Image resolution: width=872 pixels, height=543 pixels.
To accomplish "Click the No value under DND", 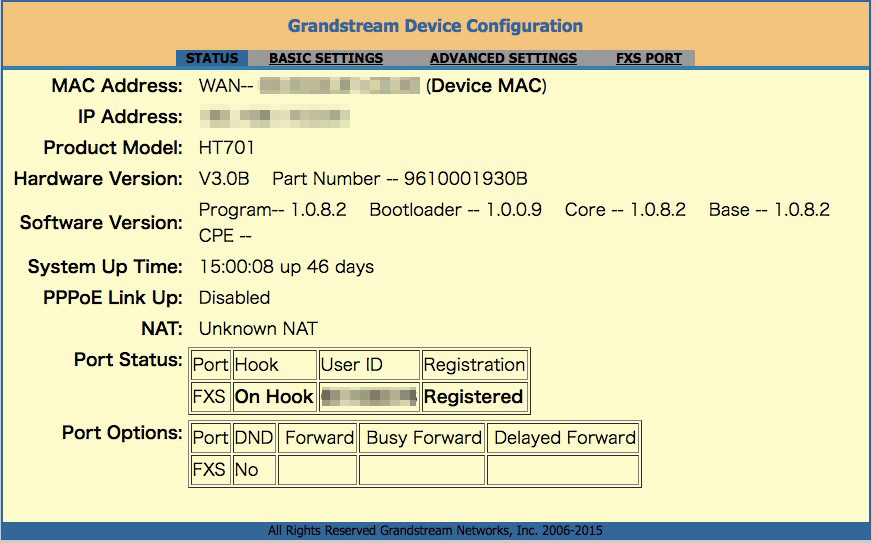I will coord(254,470).
